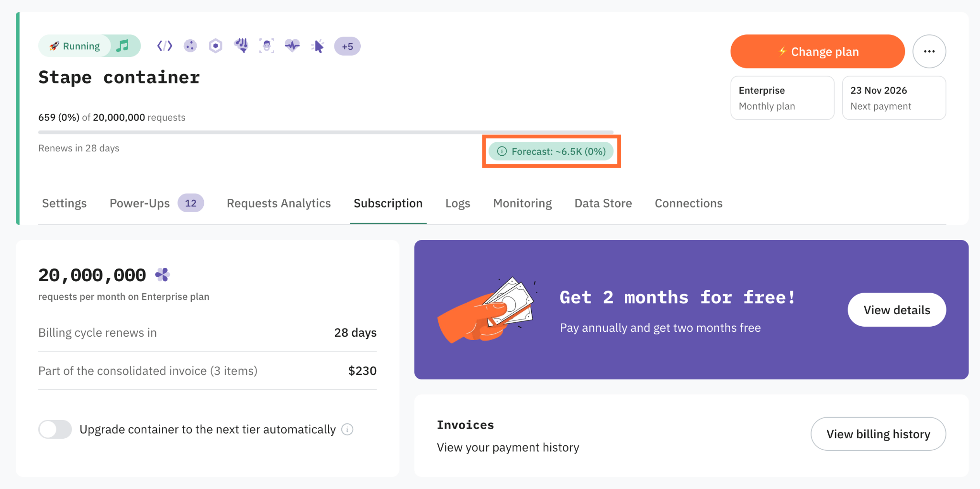Click the cursor click power-up icon
Image resolution: width=980 pixels, height=489 pixels.
coord(318,46)
